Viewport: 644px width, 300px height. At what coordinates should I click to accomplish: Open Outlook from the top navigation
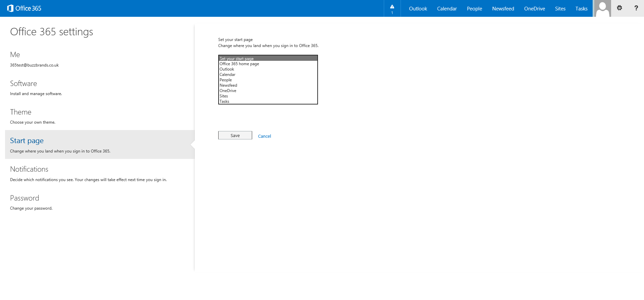tap(418, 9)
